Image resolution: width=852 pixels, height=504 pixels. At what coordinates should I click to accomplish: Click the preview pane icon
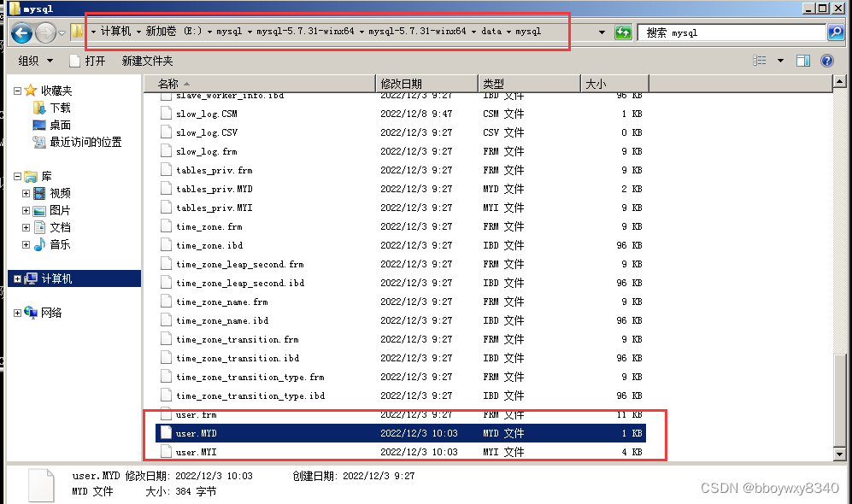802,60
